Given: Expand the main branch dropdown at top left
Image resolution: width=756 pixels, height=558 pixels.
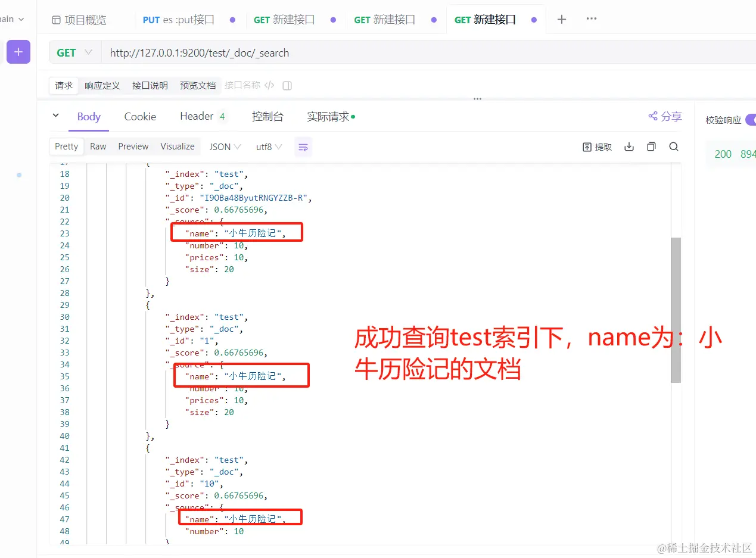Looking at the screenshot, I should [x=13, y=19].
